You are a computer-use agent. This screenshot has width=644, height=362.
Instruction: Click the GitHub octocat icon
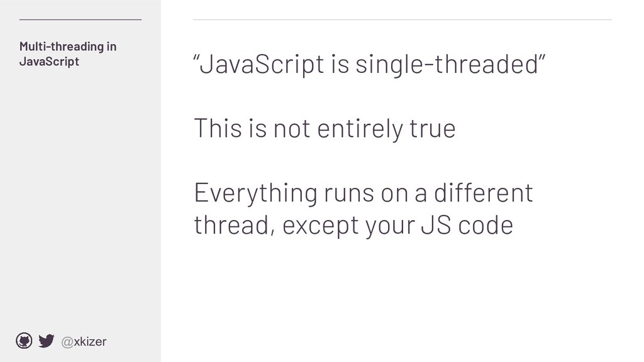click(x=24, y=341)
